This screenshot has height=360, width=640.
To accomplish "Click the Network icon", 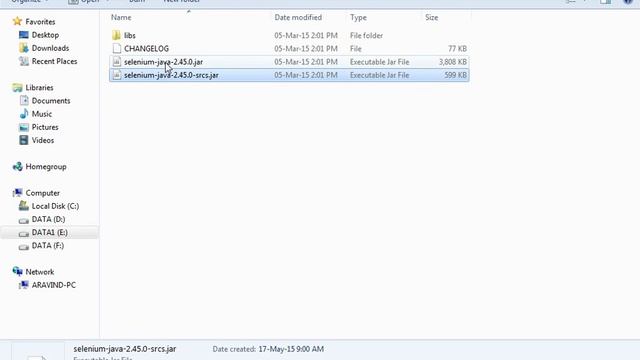I will click(x=17, y=271).
